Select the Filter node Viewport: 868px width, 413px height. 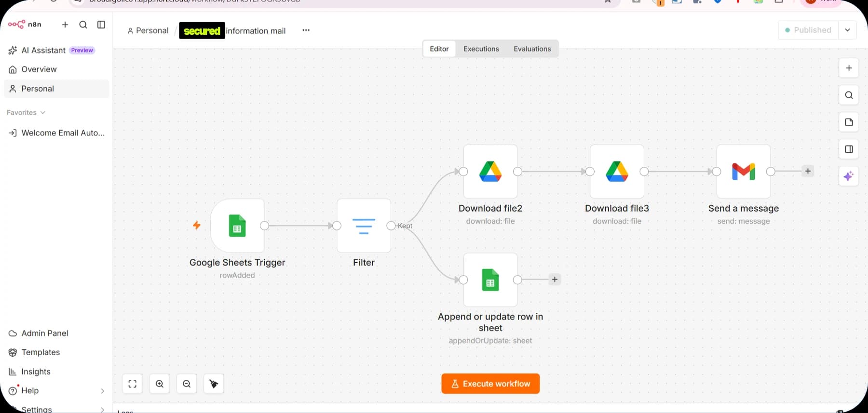point(364,226)
